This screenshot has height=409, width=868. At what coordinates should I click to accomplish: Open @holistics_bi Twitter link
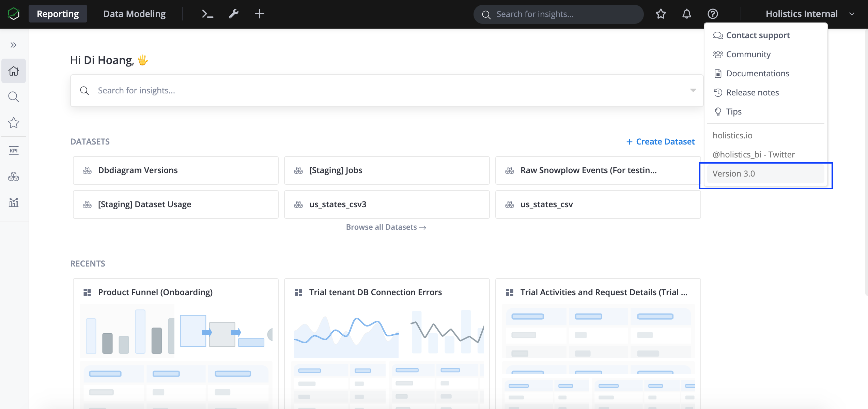(x=766, y=155)
